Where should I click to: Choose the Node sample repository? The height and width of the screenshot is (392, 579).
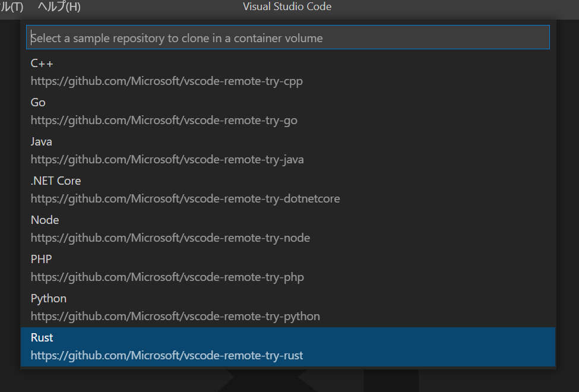[288, 229]
